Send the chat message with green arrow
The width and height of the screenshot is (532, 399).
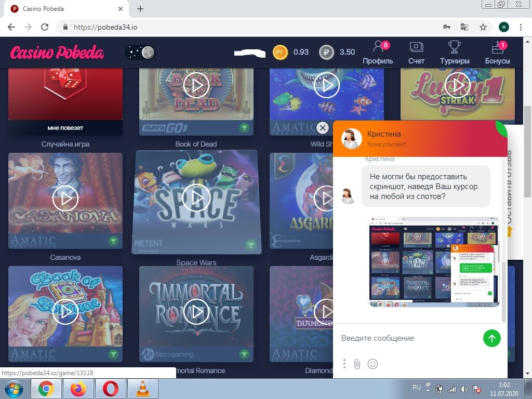491,338
